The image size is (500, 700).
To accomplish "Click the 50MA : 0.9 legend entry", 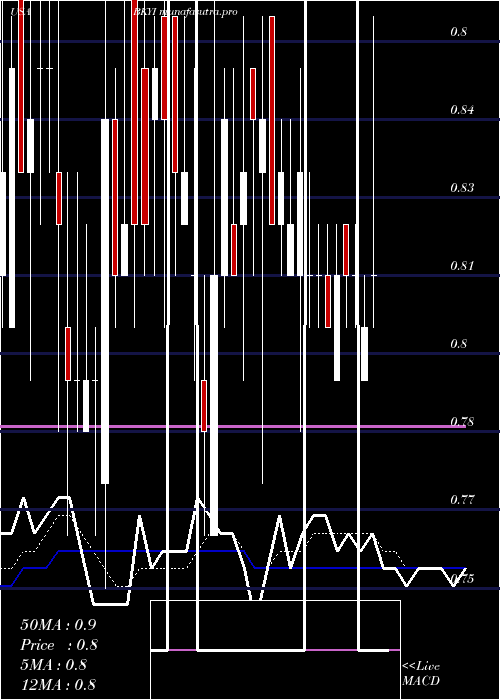I will [58, 625].
